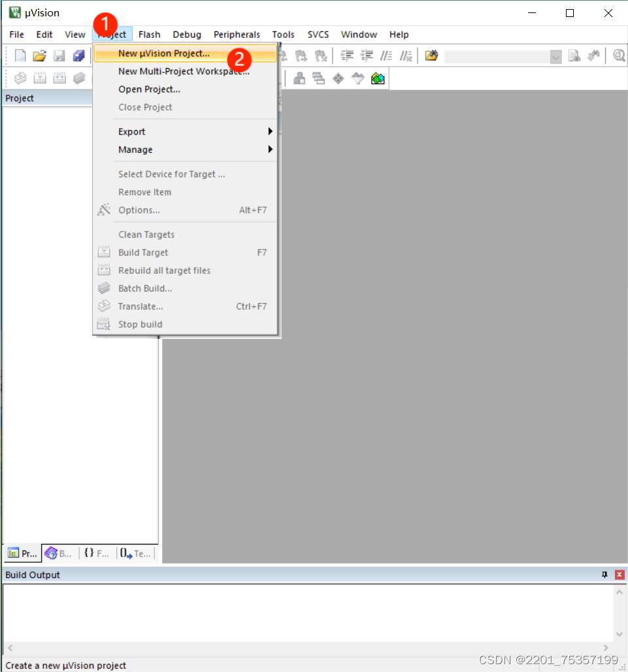This screenshot has height=672, width=628.
Task: Click the uncomment selection toolbar icon
Action: [x=406, y=56]
